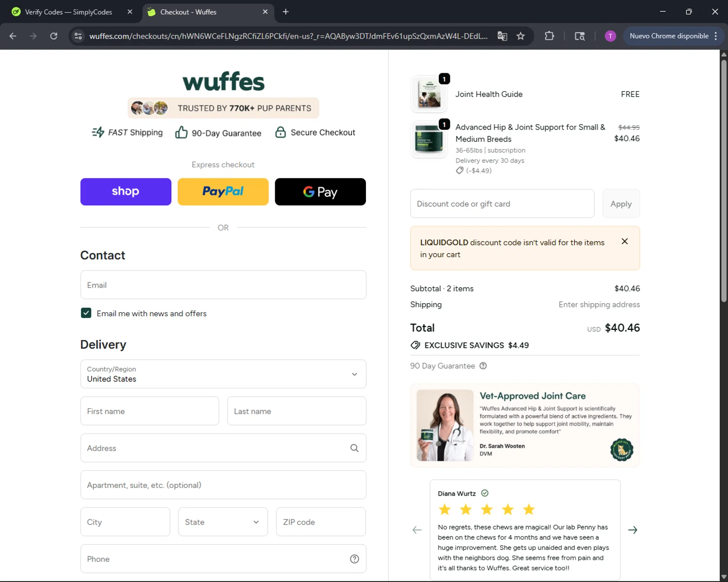Click the Apartment, suite, etc. field
The width and height of the screenshot is (728, 582).
pos(223,485)
